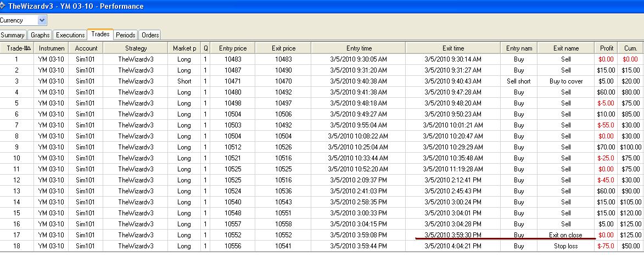This screenshot has width=644, height=256.
Task: Click cumulative $100.00 value
Action: (x=630, y=147)
